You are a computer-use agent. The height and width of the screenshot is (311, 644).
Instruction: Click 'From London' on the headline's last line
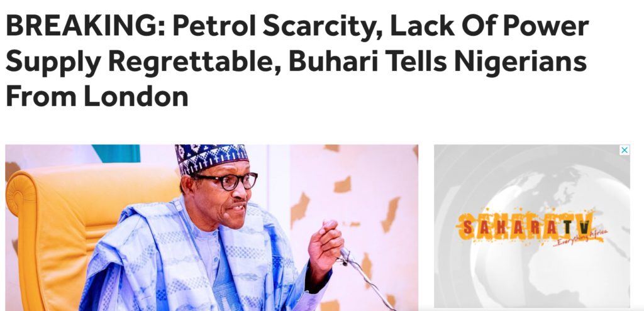coord(97,97)
